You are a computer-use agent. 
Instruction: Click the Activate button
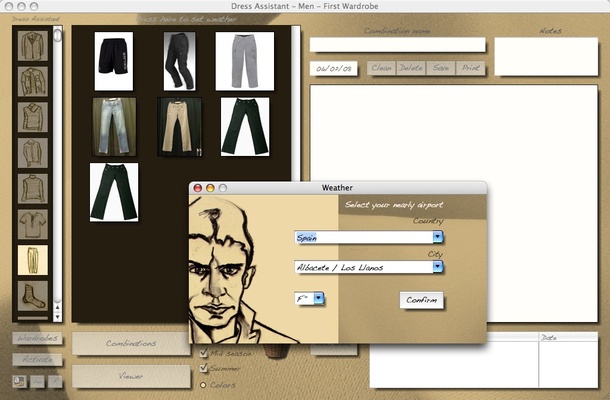(x=37, y=359)
